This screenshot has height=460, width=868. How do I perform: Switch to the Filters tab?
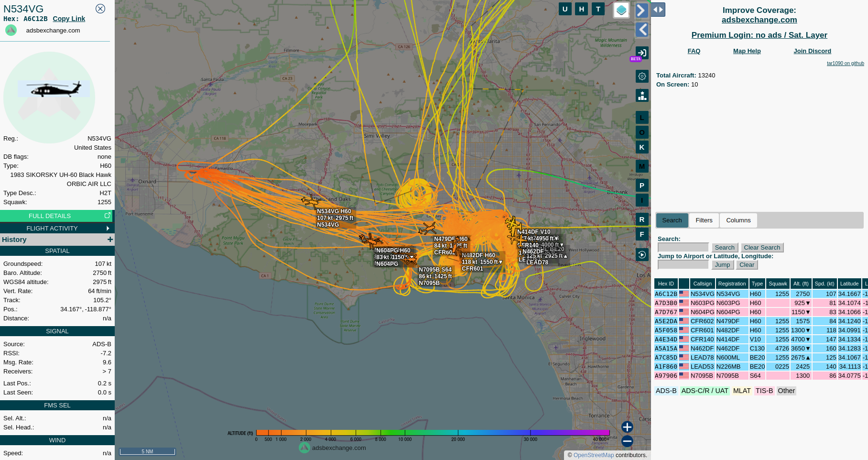click(x=704, y=220)
